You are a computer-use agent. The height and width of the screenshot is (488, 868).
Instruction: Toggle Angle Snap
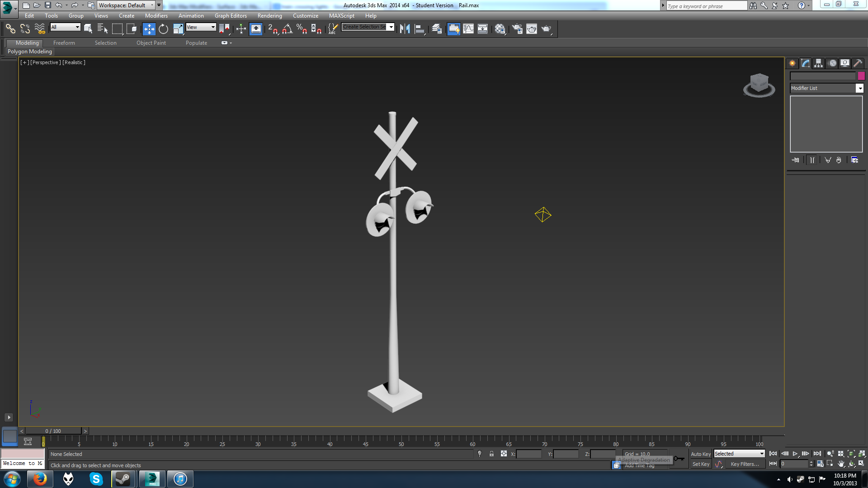click(x=287, y=29)
